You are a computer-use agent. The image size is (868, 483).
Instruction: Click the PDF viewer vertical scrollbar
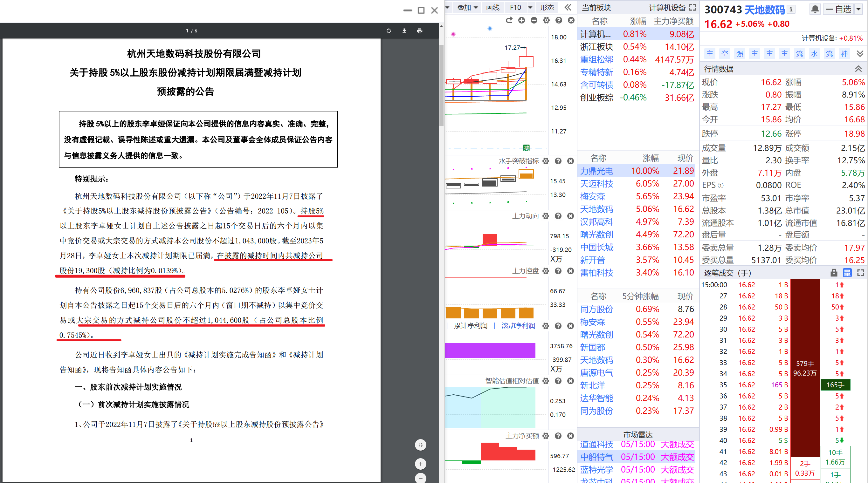click(x=441, y=85)
